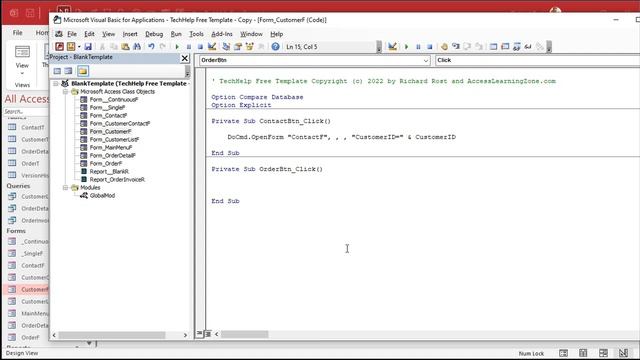Viewport: 640px width, 360px height.
Task: Click the Reset icon in the Debug toolbar
Action: click(429, 47)
